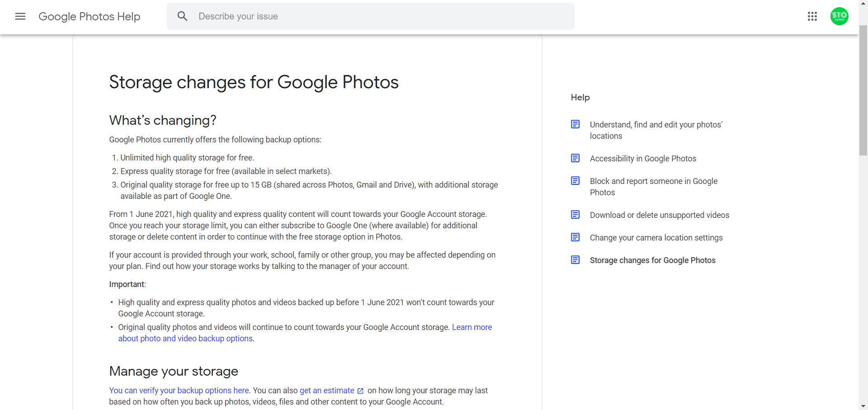This screenshot has height=410, width=868.
Task: Open Learn more about photo and video backup options
Action: click(472, 327)
